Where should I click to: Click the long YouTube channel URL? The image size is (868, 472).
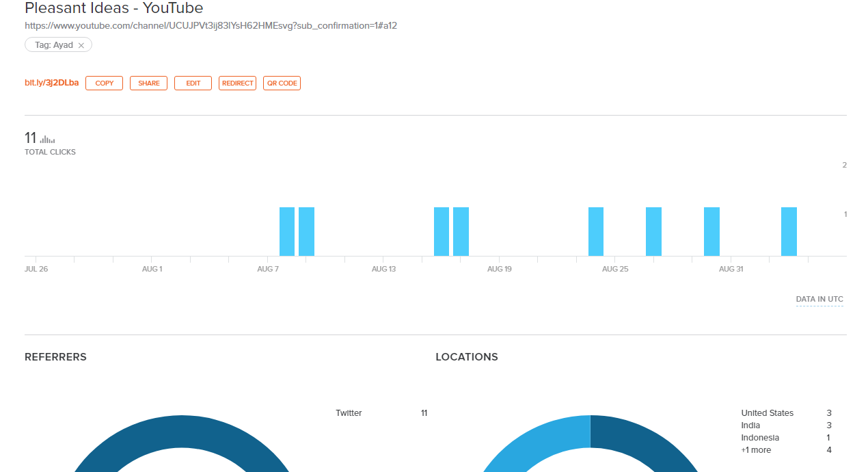click(211, 26)
